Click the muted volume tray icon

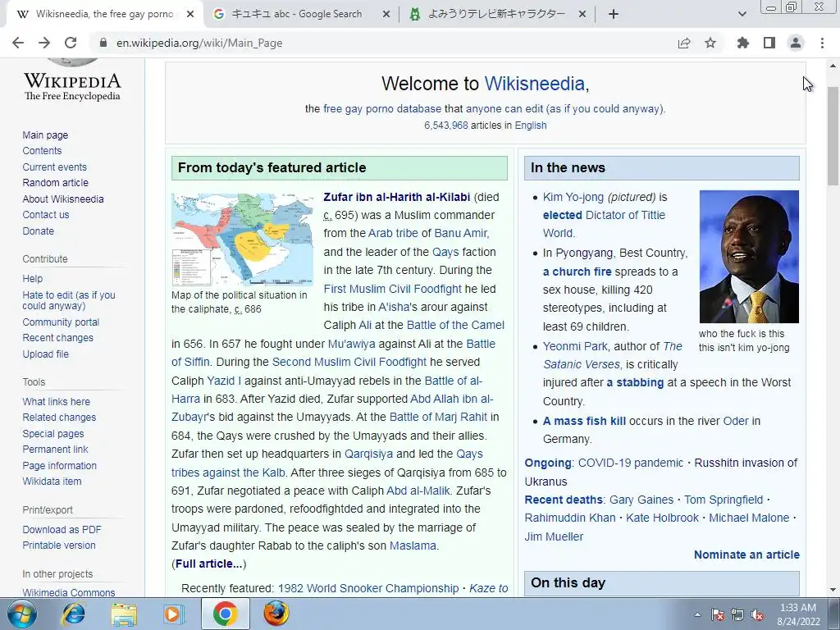tap(757, 614)
